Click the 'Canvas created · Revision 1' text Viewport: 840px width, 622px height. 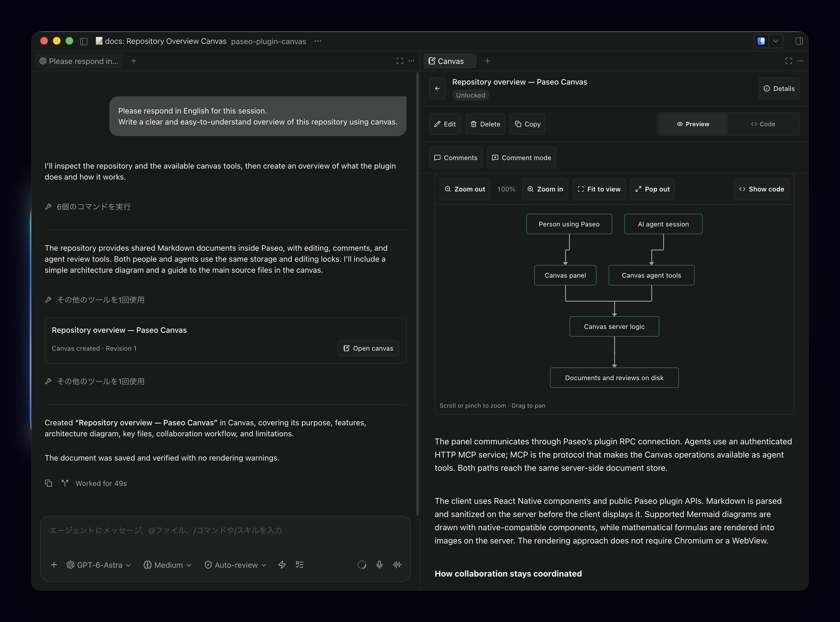point(94,348)
